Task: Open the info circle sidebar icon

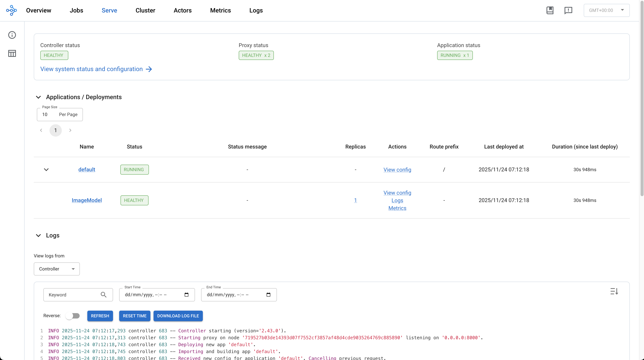Action: pos(12,35)
